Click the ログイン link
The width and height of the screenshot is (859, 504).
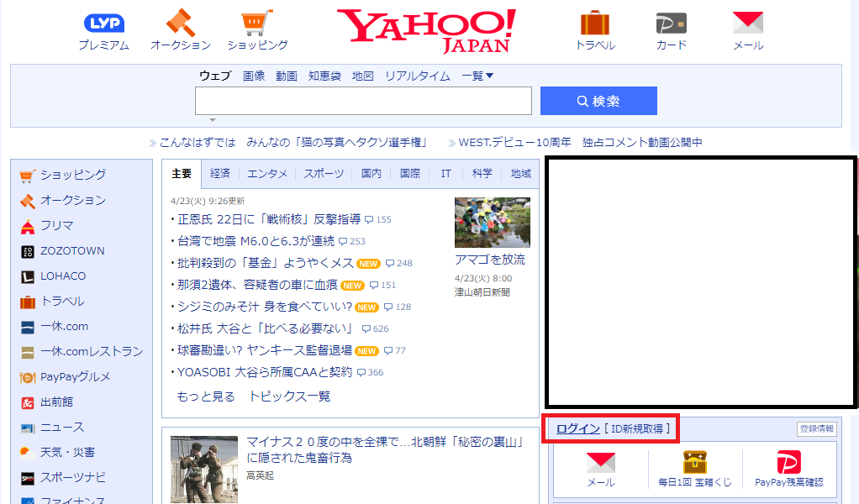point(578,429)
